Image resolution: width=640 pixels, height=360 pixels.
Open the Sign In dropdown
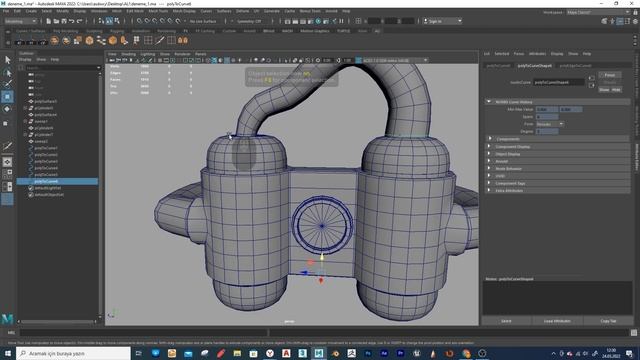[x=442, y=21]
